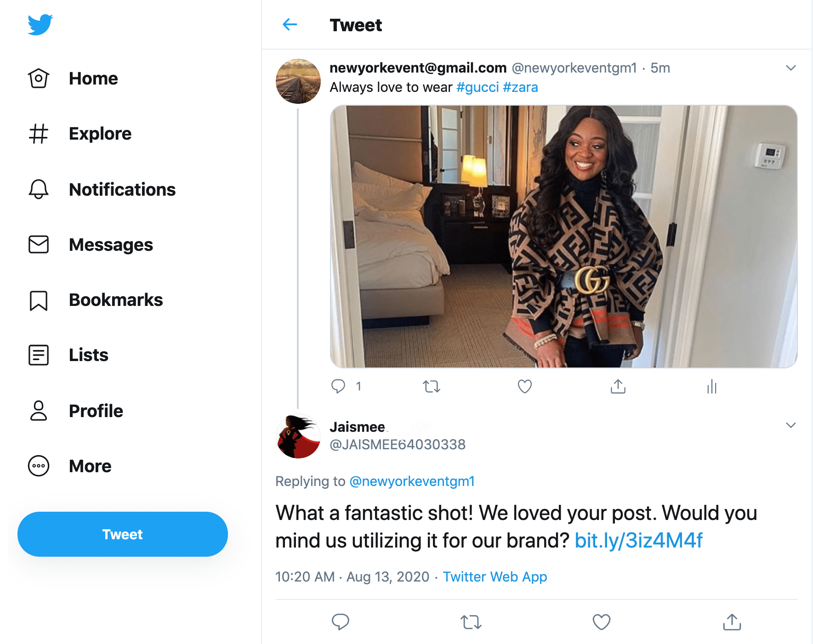Go back using the arrow icon
Image resolution: width=813 pixels, height=644 pixels.
click(x=290, y=25)
